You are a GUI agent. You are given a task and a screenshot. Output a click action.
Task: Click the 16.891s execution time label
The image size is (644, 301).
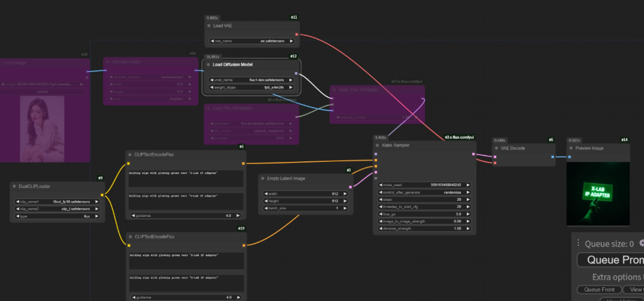point(213,57)
